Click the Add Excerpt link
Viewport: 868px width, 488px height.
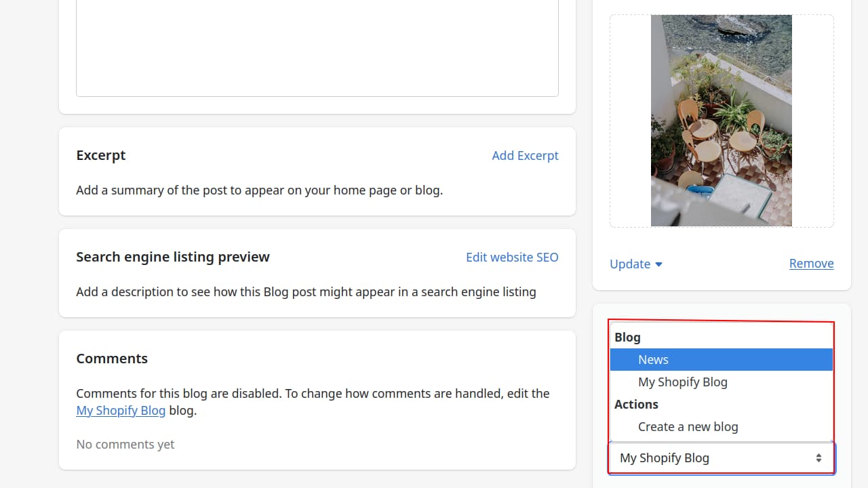pos(525,155)
